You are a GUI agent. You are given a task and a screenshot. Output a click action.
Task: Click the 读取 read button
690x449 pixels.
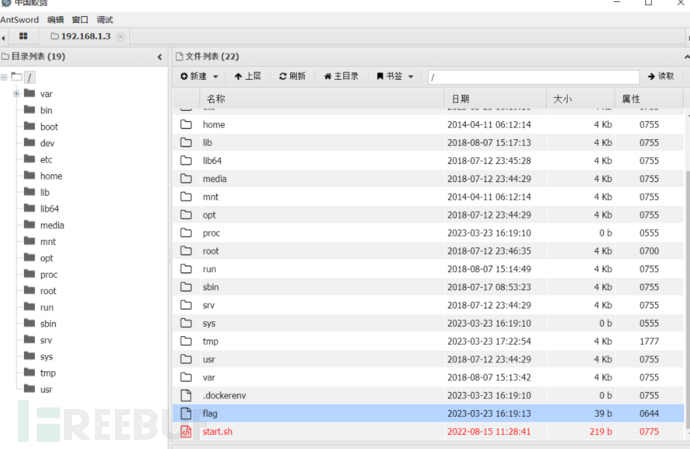pos(661,76)
